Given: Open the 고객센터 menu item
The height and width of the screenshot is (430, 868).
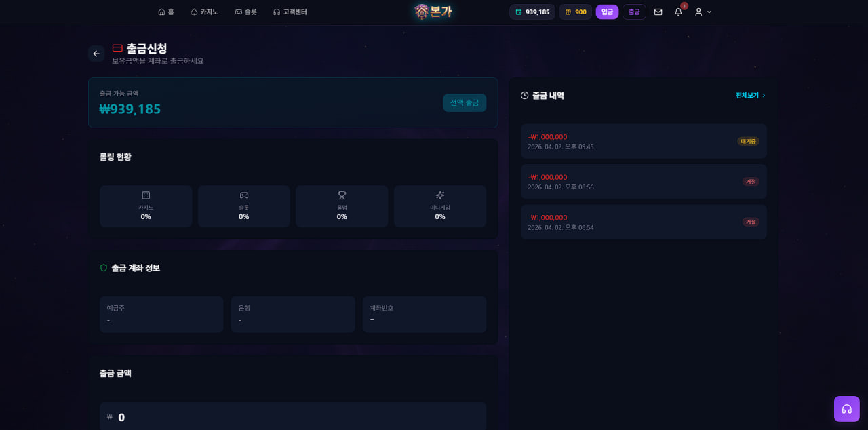Looking at the screenshot, I should click(x=290, y=12).
